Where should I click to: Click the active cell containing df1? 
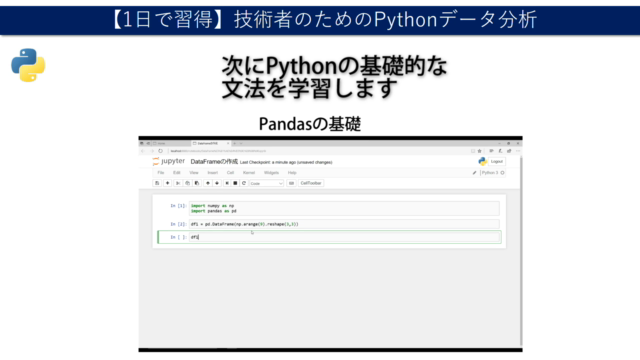tap(344, 237)
